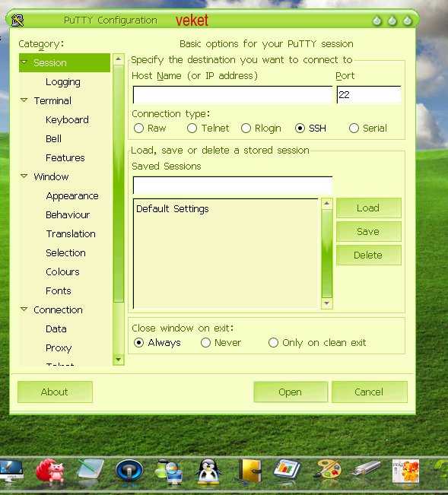Choose Only on clean exit option
Image resolution: width=448 pixels, height=495 pixels.
point(273,343)
